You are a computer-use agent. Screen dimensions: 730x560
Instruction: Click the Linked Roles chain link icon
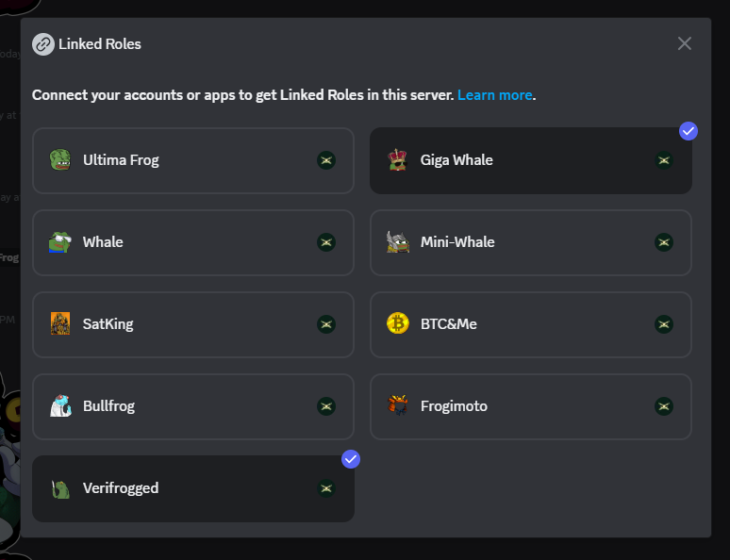click(x=43, y=44)
